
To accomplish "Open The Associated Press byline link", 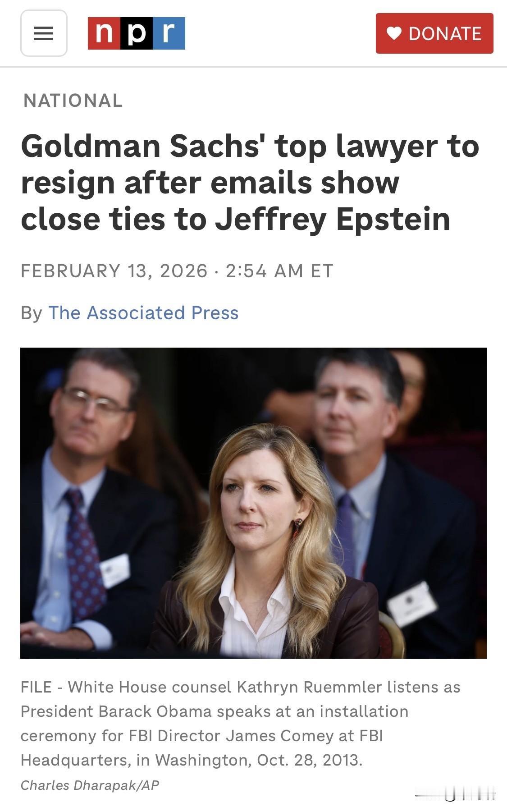I will [x=143, y=313].
